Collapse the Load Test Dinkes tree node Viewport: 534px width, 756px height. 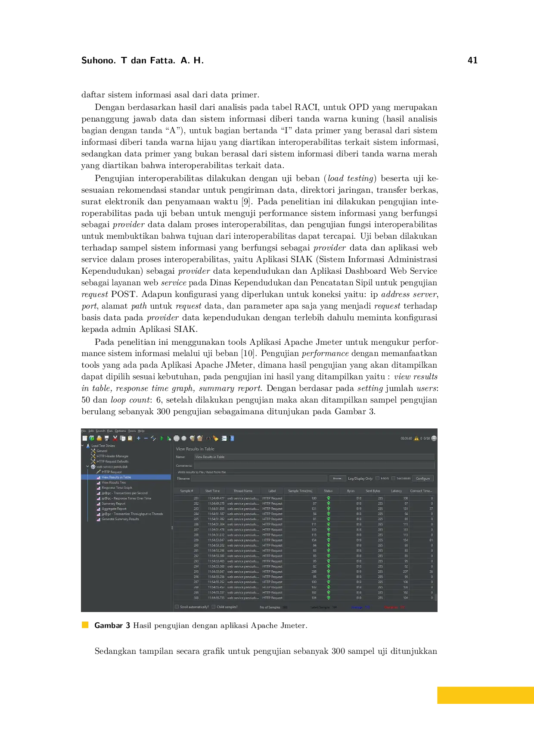coord(82,446)
